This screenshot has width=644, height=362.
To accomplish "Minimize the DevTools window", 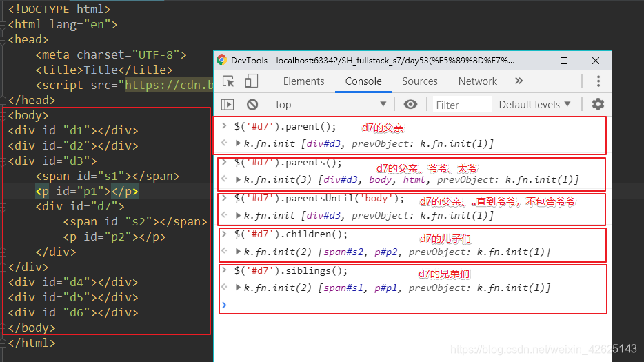I will coord(532,61).
